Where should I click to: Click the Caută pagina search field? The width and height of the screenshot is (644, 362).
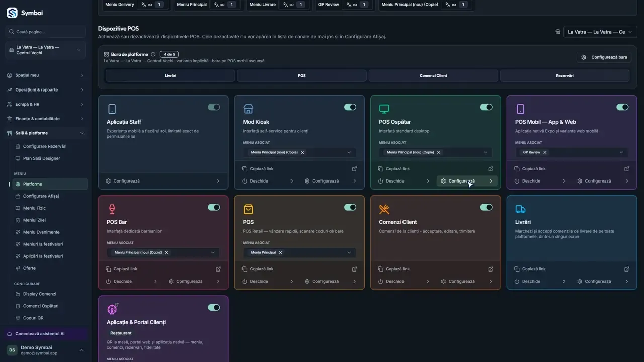click(45, 32)
